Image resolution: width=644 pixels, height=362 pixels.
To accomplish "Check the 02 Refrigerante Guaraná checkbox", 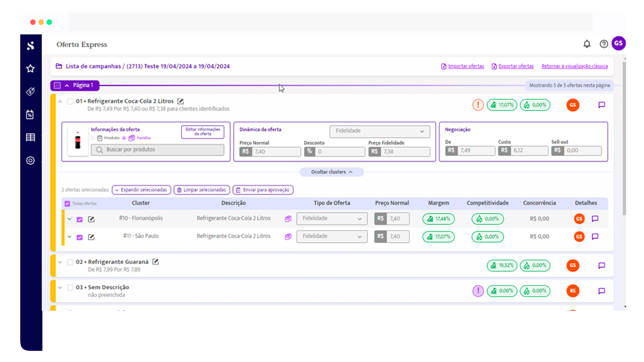I will [70, 262].
